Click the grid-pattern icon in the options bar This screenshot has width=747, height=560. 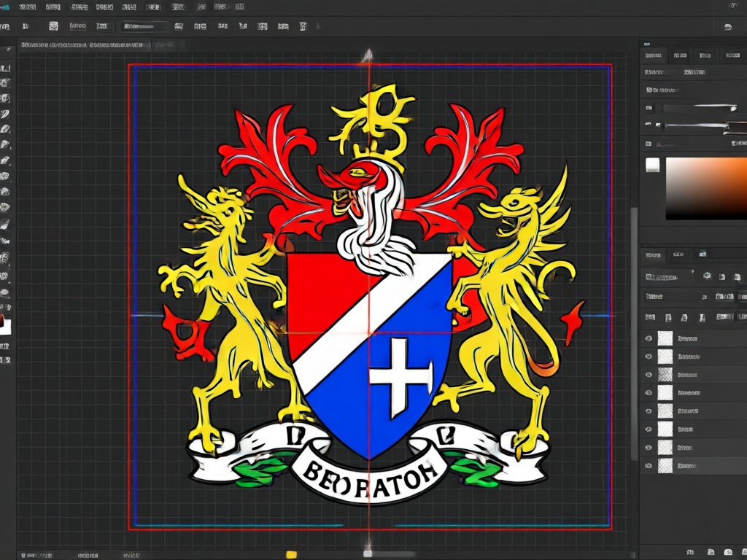(x=54, y=26)
